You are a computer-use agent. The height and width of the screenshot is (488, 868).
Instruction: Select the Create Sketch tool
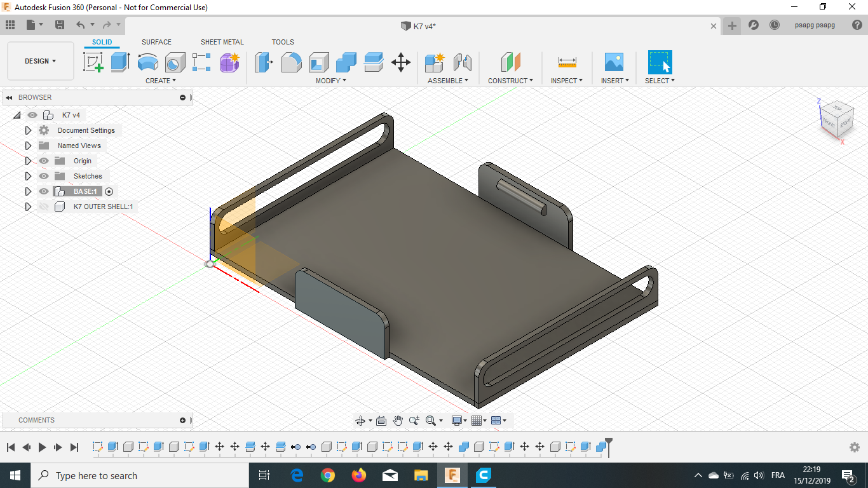[x=93, y=62]
